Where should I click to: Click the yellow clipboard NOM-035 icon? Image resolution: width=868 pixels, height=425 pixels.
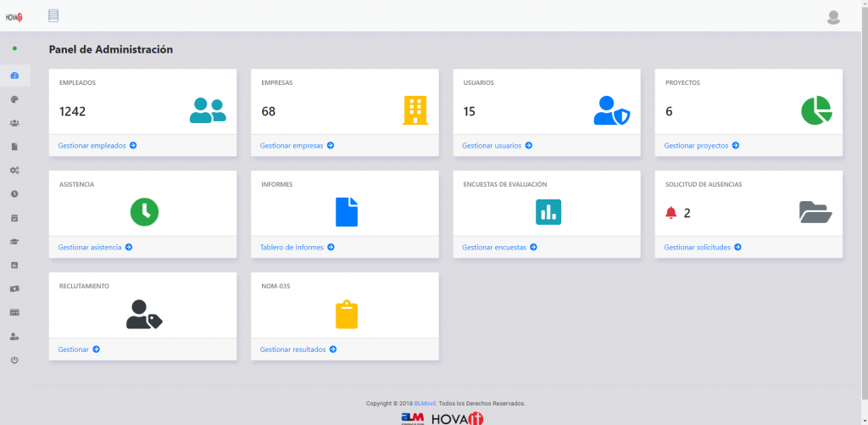(x=347, y=314)
